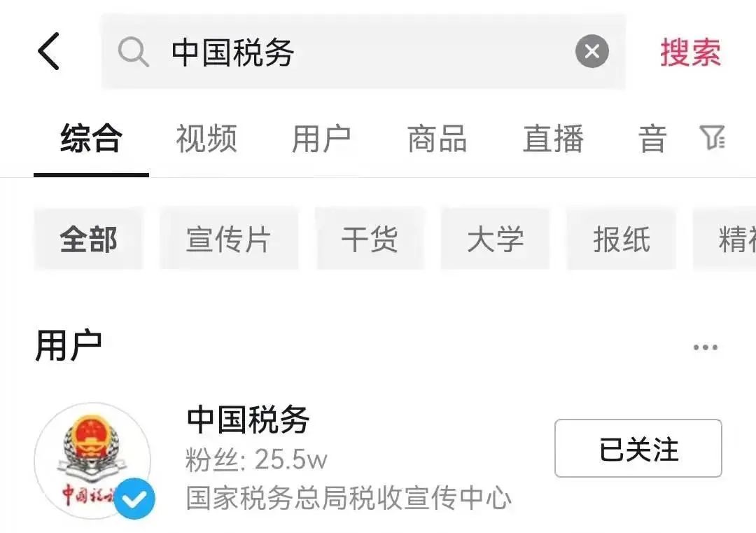Open the 直播 tab
The image size is (756, 533).
554,139
